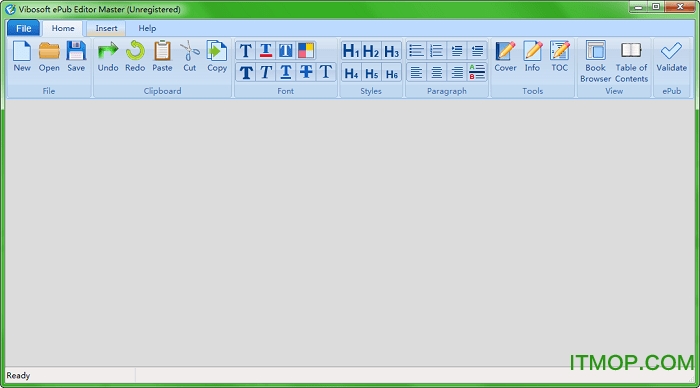Apply Heading 2 style
The image size is (700, 388).
[371, 51]
